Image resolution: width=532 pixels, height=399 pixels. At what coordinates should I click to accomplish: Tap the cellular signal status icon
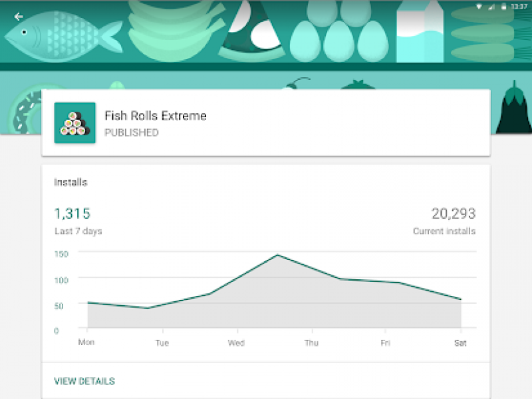[x=491, y=7]
